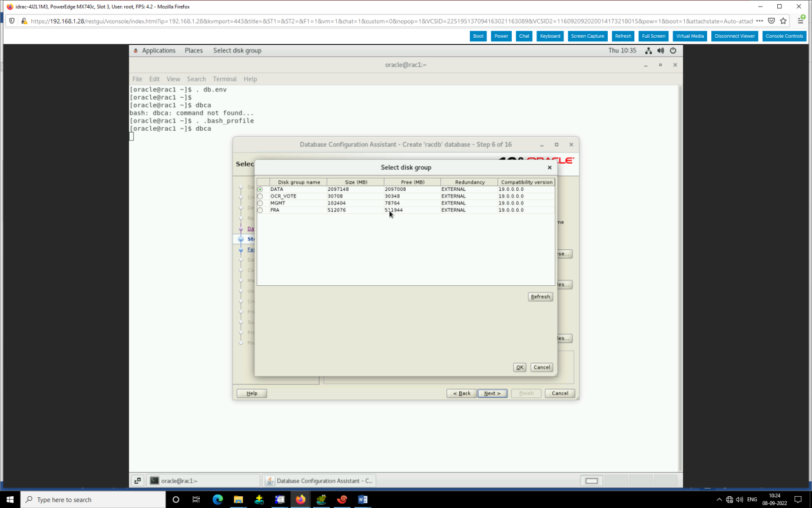812x508 pixels.
Task: Select the DATA disk group radio button
Action: (x=260, y=189)
